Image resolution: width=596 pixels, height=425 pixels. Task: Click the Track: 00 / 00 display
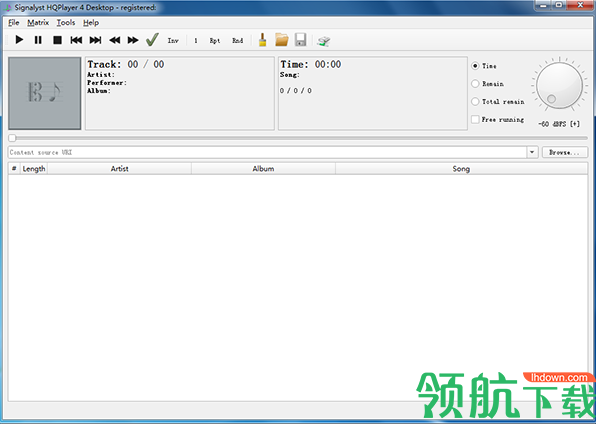pos(126,64)
